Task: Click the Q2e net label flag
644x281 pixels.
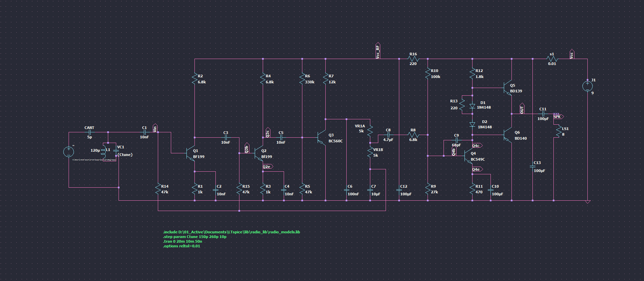Action: (x=268, y=167)
